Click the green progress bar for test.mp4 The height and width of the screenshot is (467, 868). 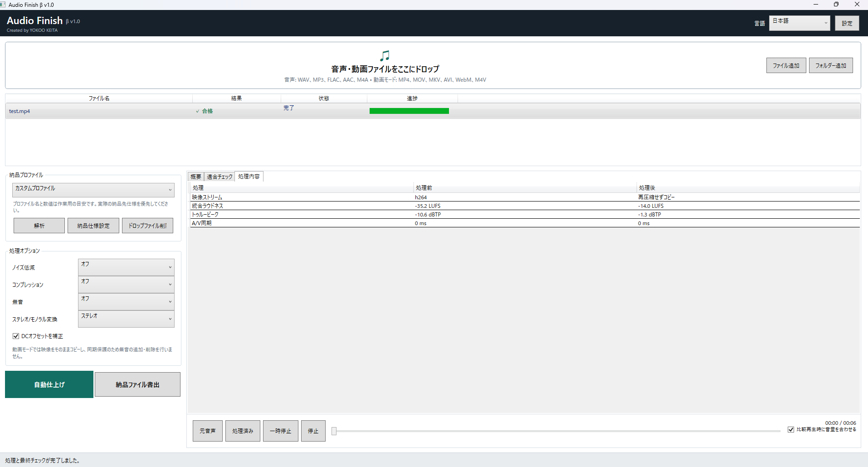[409, 111]
